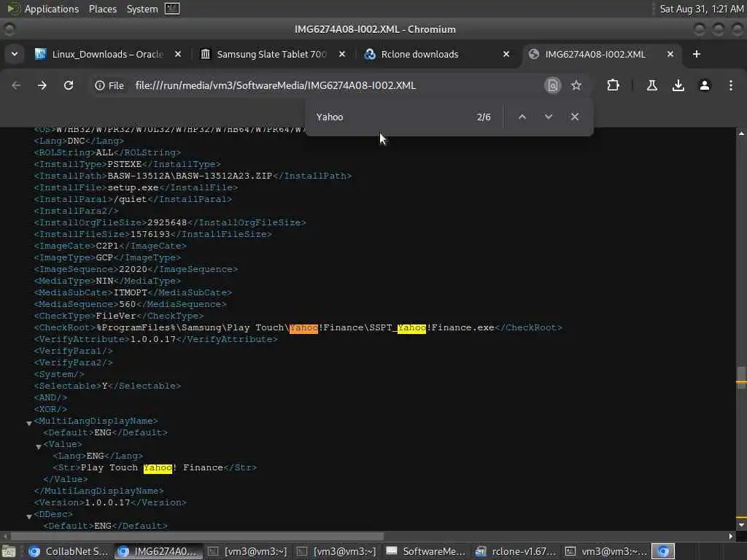The image size is (747, 560).
Task: Click the clock Sat Aug 31, 1:21 AM
Action: (701, 9)
